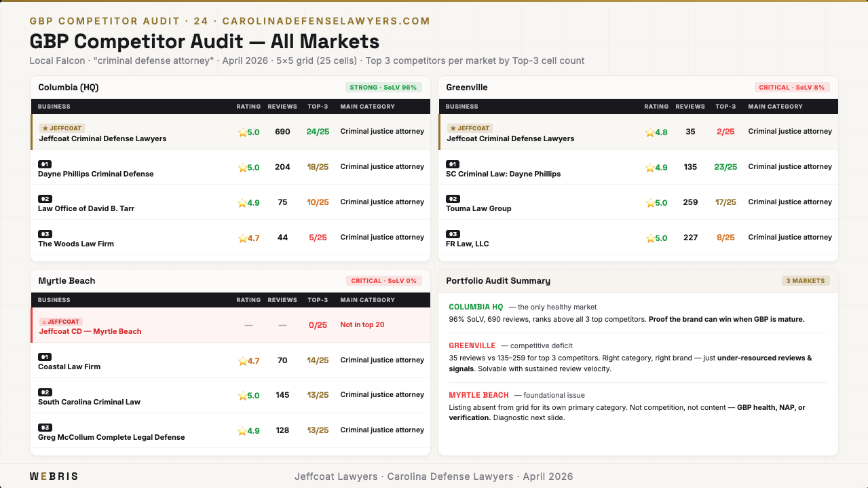Click the star icon in FR Law, LLC row
The height and width of the screenshot is (488, 868).
650,238
